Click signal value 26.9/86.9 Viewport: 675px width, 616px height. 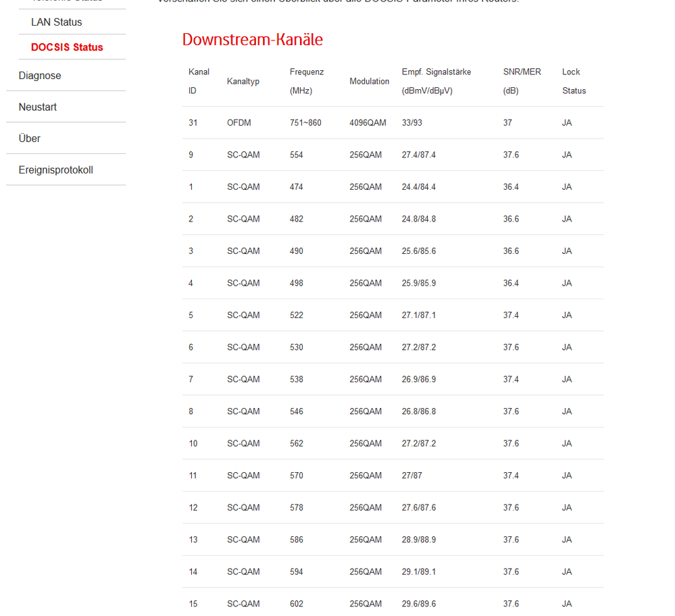[418, 380]
